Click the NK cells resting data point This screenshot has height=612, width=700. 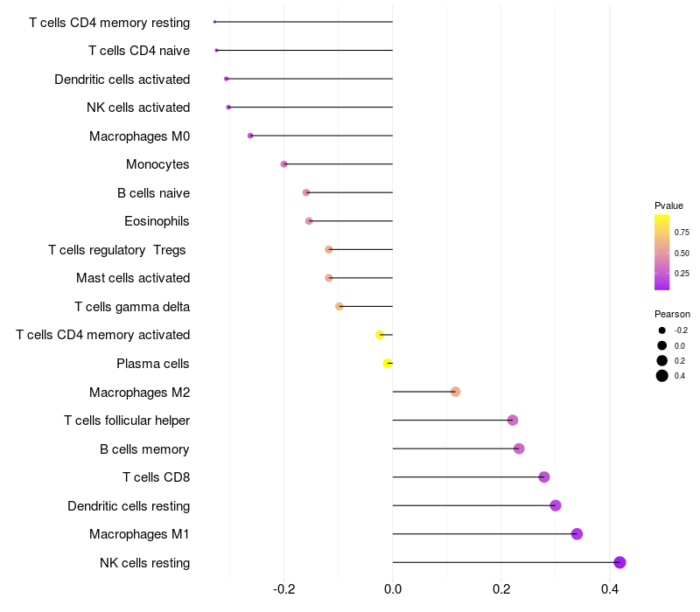click(619, 562)
